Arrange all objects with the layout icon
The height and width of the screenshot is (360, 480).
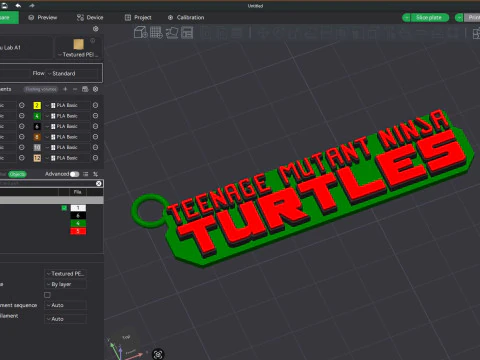point(187,33)
